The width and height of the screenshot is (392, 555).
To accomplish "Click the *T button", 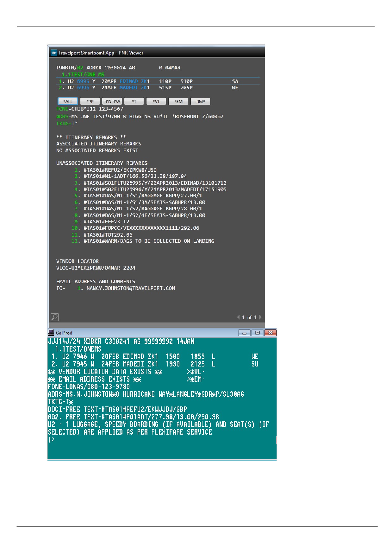I will pos(134,101).
